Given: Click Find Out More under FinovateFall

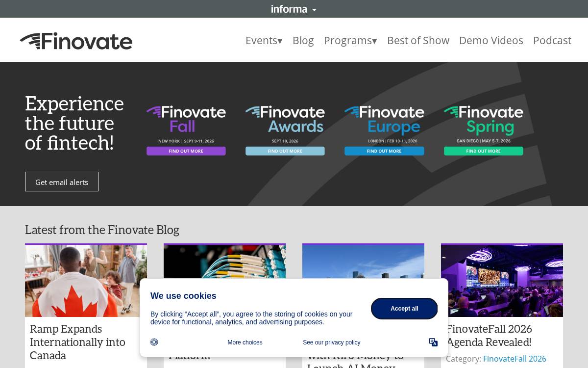Looking at the screenshot, I should [x=186, y=151].
